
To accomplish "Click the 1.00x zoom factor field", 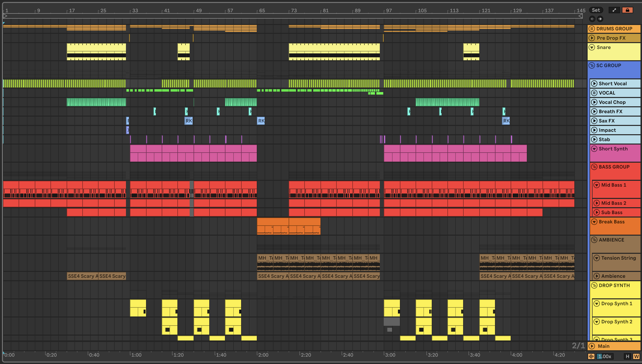I will pyautogui.click(x=605, y=356).
